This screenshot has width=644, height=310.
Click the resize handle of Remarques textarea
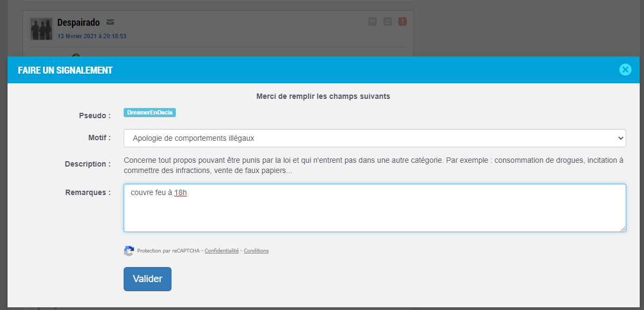[623, 229]
